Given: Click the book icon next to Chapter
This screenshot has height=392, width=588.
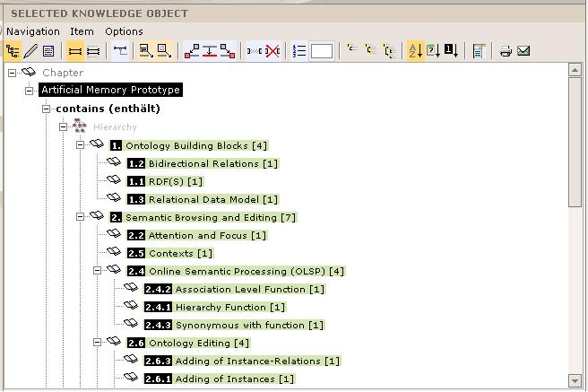Looking at the screenshot, I should coord(28,71).
